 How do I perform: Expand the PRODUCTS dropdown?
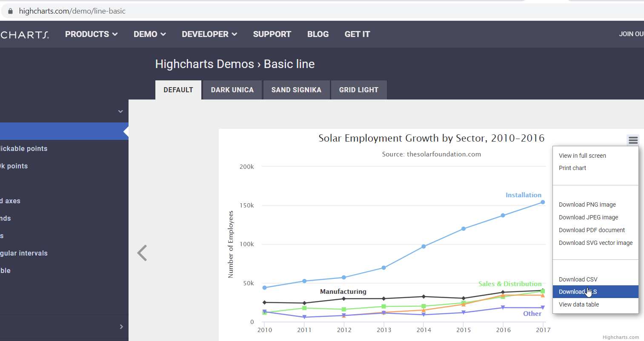coord(91,34)
